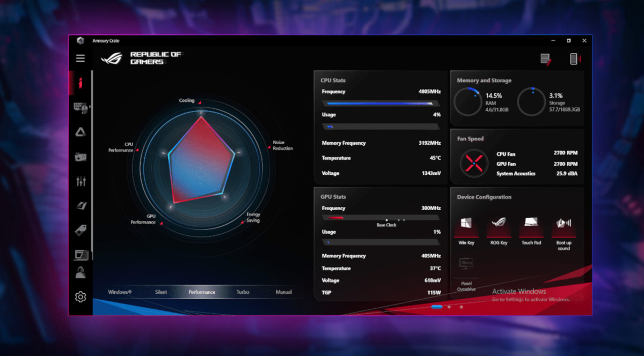This screenshot has height=356, width=644.
Task: Click the 115W TGP value
Action: (x=434, y=293)
